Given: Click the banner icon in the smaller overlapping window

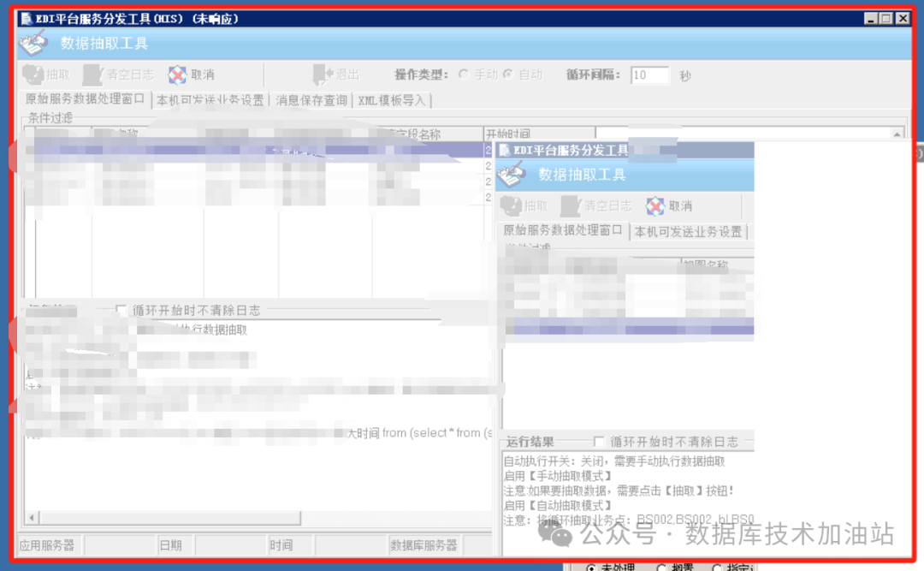Looking at the screenshot, I should click(511, 175).
